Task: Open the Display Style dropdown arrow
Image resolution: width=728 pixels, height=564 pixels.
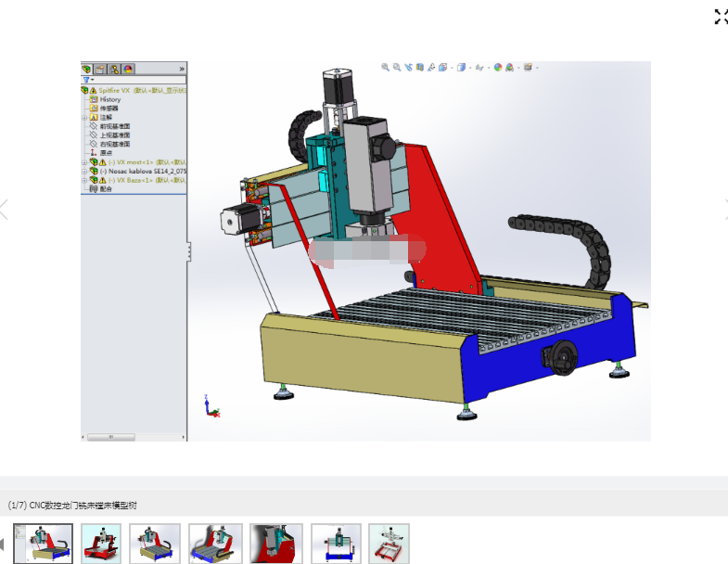Action: click(470, 68)
